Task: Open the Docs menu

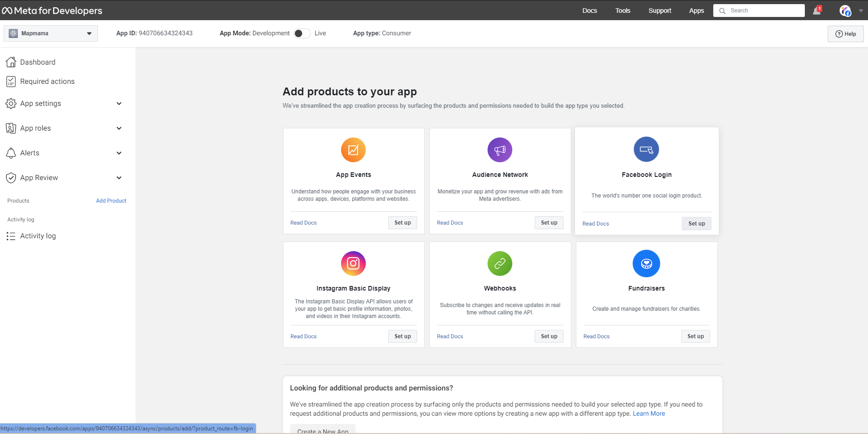Action: coord(590,11)
